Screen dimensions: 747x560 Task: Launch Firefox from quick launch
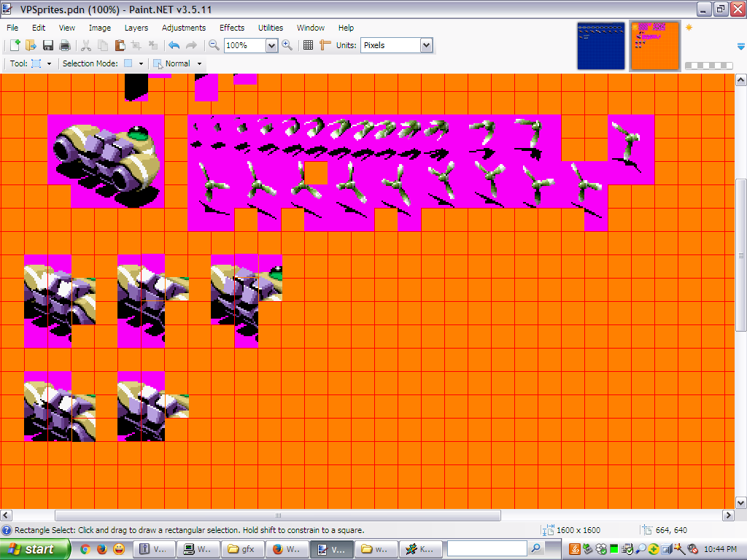pyautogui.click(x=102, y=549)
